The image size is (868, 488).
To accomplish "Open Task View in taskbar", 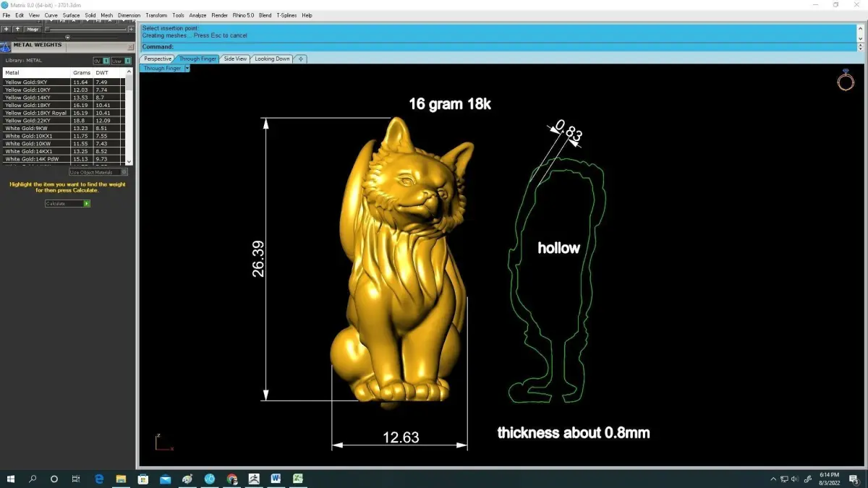I will 76,479.
